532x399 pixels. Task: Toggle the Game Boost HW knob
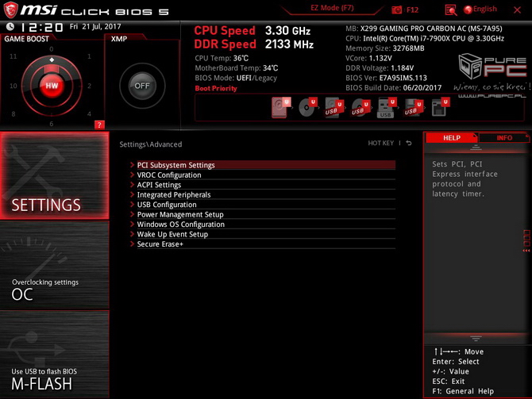pyautogui.click(x=52, y=86)
